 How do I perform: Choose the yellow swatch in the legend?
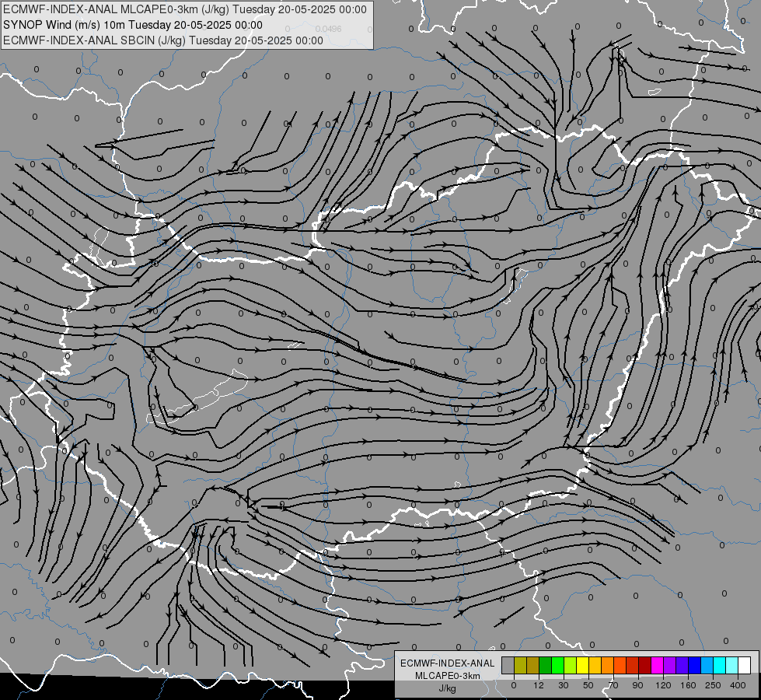coord(582,665)
